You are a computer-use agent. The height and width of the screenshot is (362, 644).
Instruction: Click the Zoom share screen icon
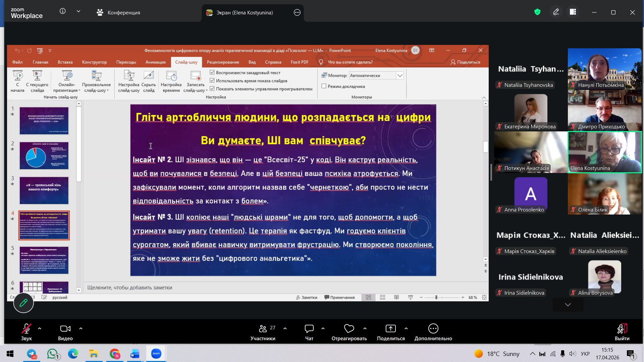tap(390, 328)
